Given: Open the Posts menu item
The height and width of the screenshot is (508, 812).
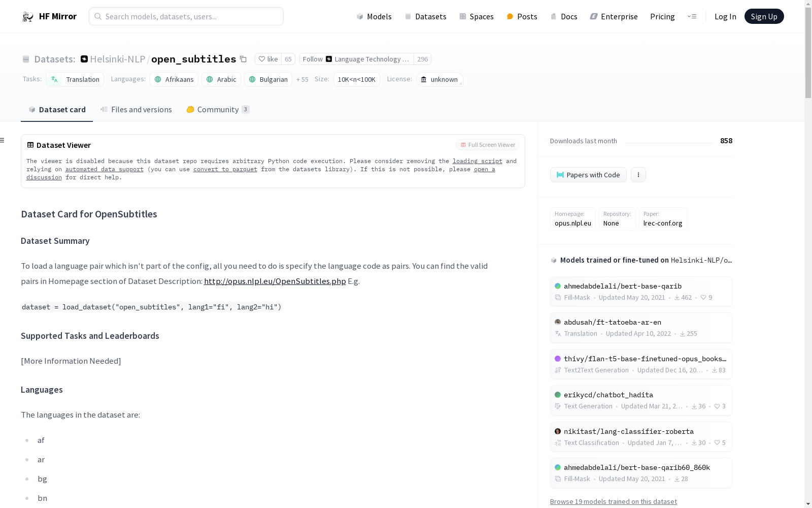Looking at the screenshot, I should coord(522,16).
